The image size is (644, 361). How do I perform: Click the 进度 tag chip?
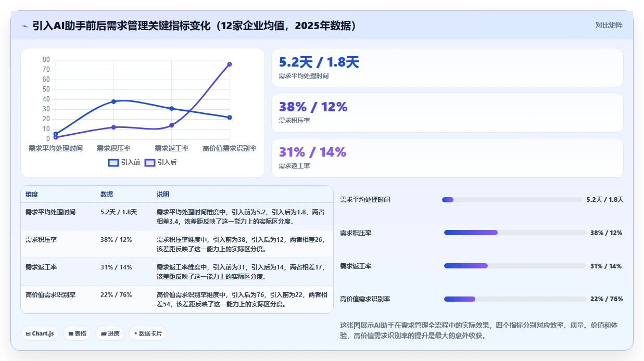(110, 333)
